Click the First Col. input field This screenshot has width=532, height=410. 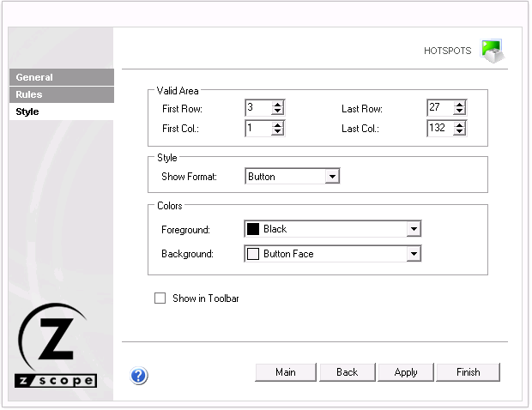tap(257, 128)
